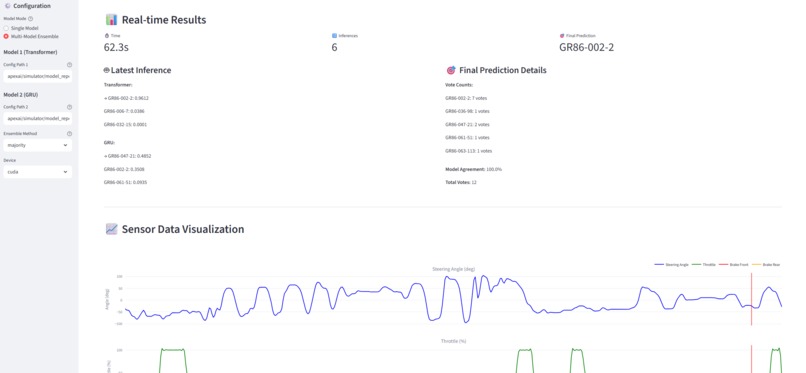Click the red vertical time marker in steering chart
The width and height of the screenshot is (806, 373).
coord(752,299)
